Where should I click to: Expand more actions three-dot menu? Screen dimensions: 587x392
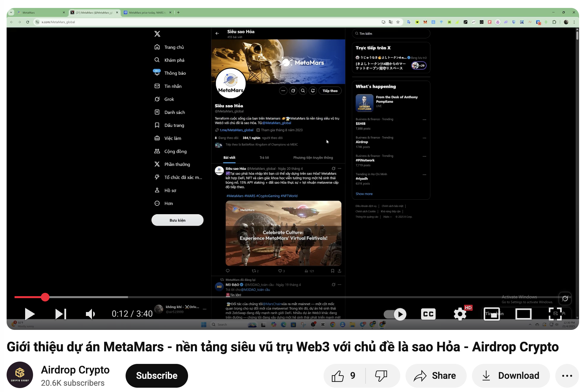(x=567, y=376)
